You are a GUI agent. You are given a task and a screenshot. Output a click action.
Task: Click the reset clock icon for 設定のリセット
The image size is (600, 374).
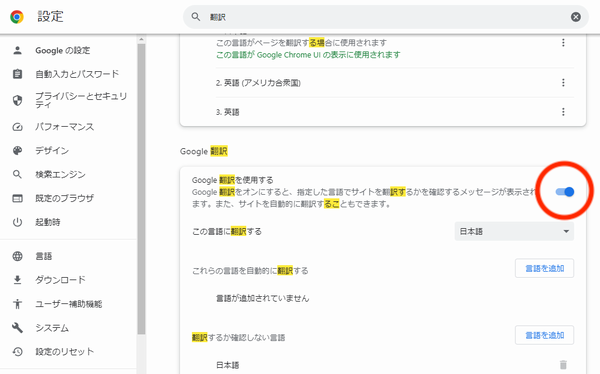tap(17, 351)
